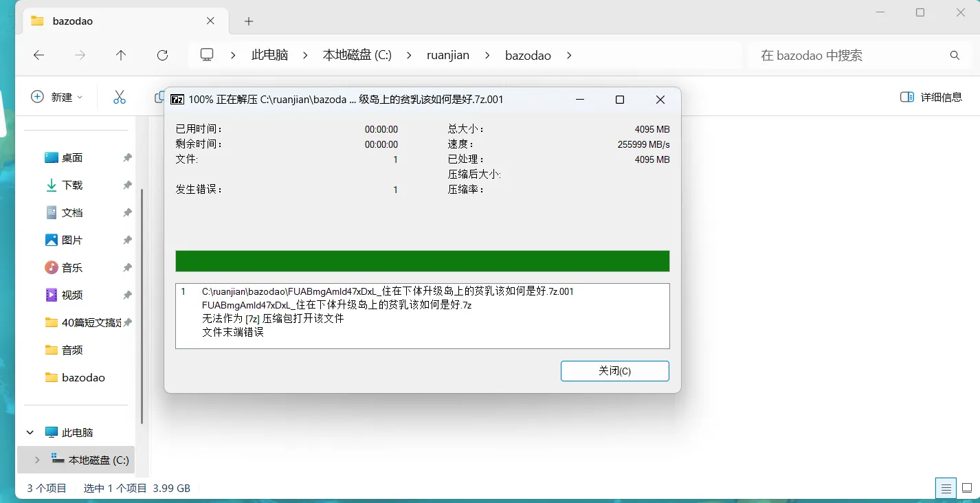The image size is (980, 503).
Task: Click the 3 个项目 status bar text
Action: click(x=47, y=489)
